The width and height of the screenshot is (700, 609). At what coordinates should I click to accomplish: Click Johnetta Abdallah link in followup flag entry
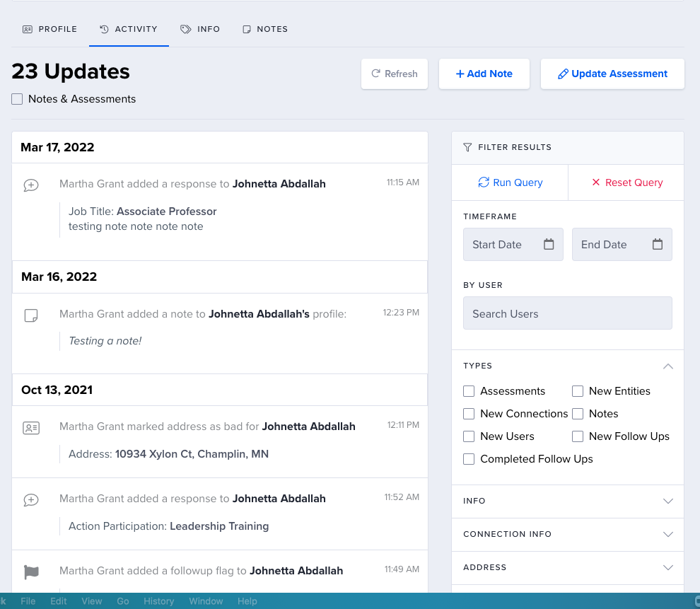(x=296, y=571)
